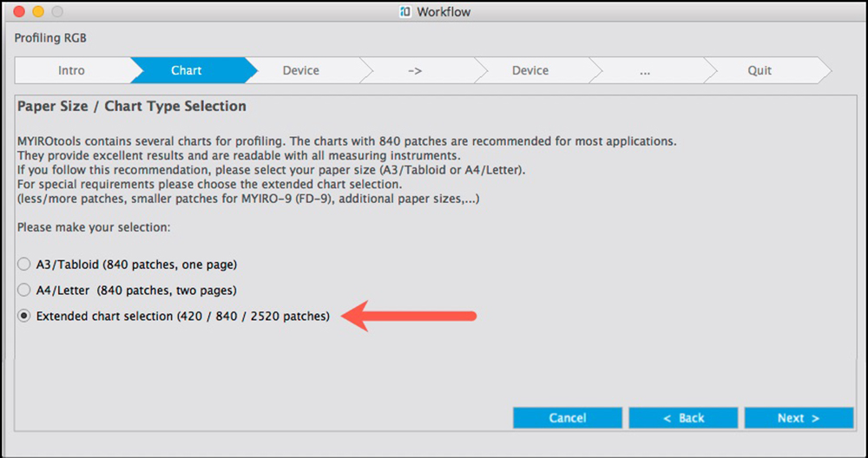This screenshot has height=458, width=868.
Task: Click the '...' workflow step
Action: 645,70
